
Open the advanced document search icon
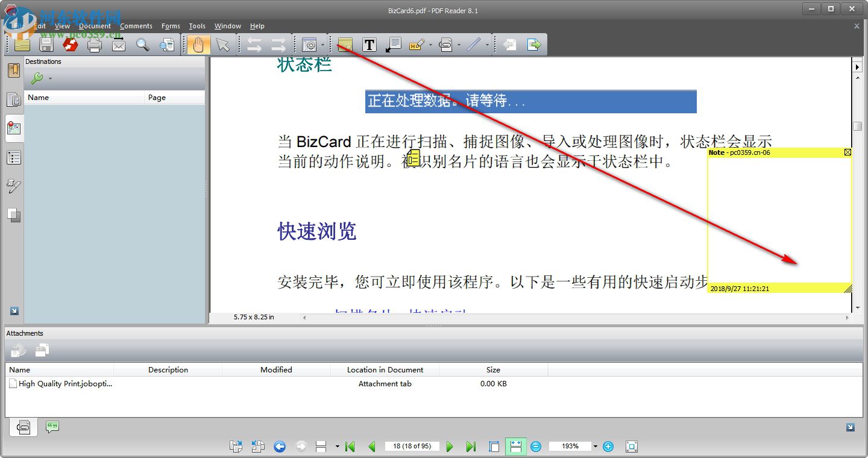click(167, 45)
